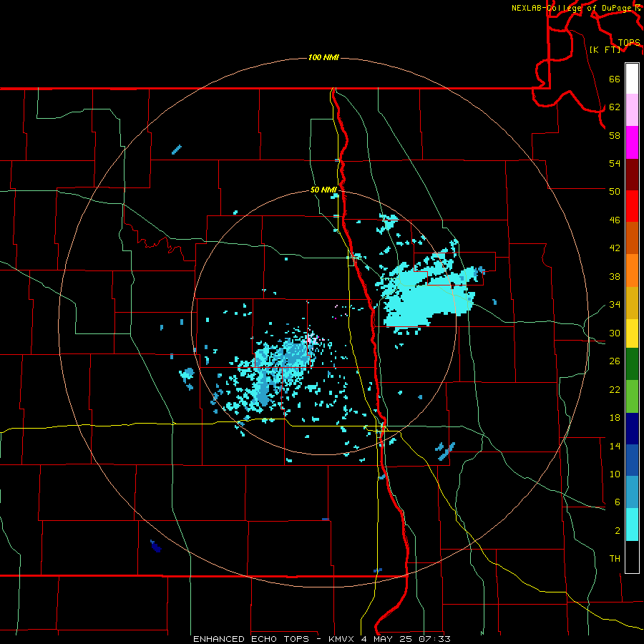Click the '34' legend value
Image resolution: width=644 pixels, height=644 pixels.
[x=615, y=305]
